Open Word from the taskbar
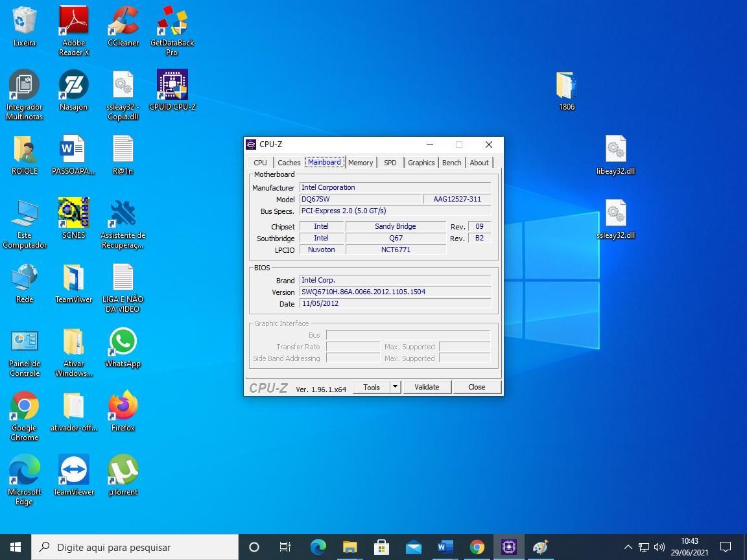The height and width of the screenshot is (560, 747). click(x=445, y=547)
